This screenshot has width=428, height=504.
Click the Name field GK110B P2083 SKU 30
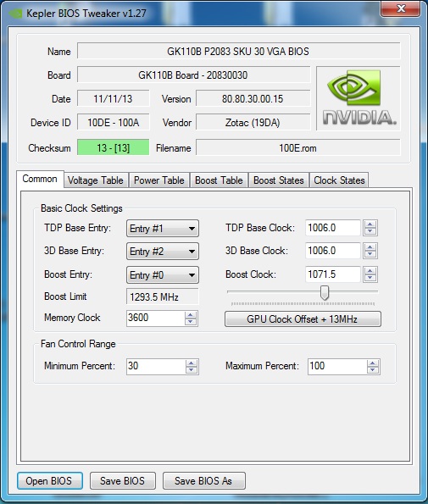tap(239, 51)
